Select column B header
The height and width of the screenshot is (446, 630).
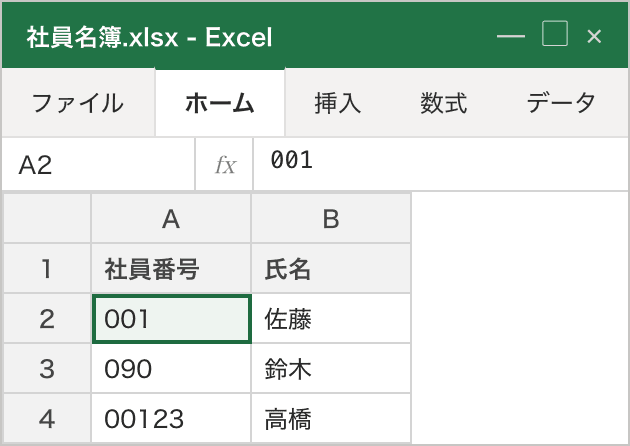(x=331, y=219)
